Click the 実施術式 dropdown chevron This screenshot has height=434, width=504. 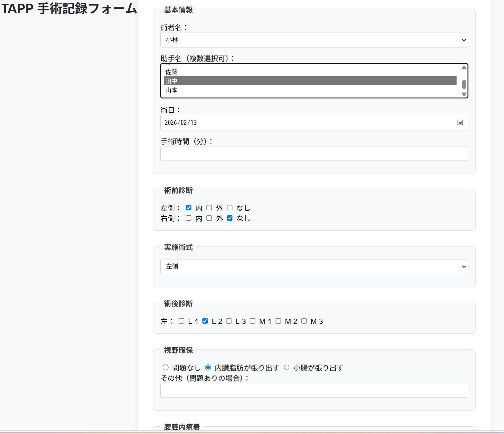[x=464, y=266]
